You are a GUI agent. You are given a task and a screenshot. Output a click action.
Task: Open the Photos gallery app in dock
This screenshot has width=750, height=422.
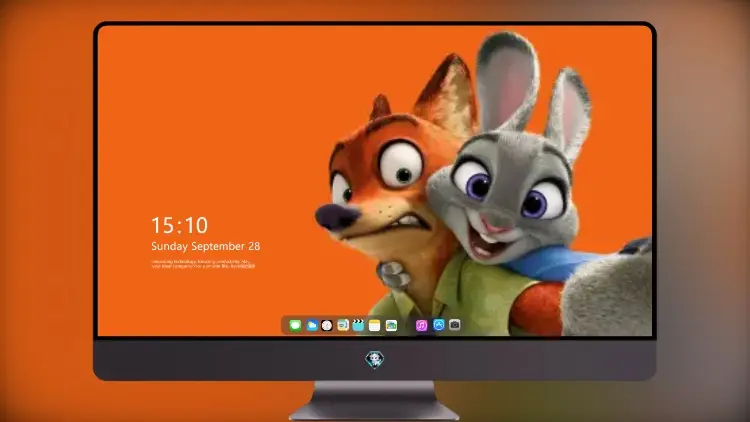coord(391,325)
